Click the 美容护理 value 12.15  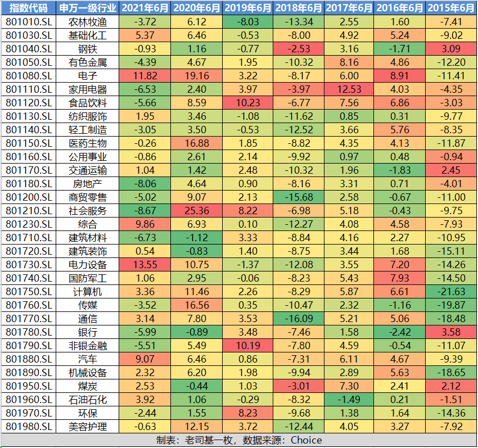tap(197, 427)
